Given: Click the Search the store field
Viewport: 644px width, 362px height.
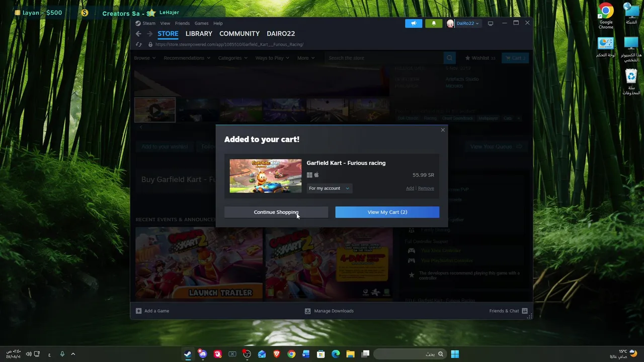Looking at the screenshot, I should coord(385,58).
